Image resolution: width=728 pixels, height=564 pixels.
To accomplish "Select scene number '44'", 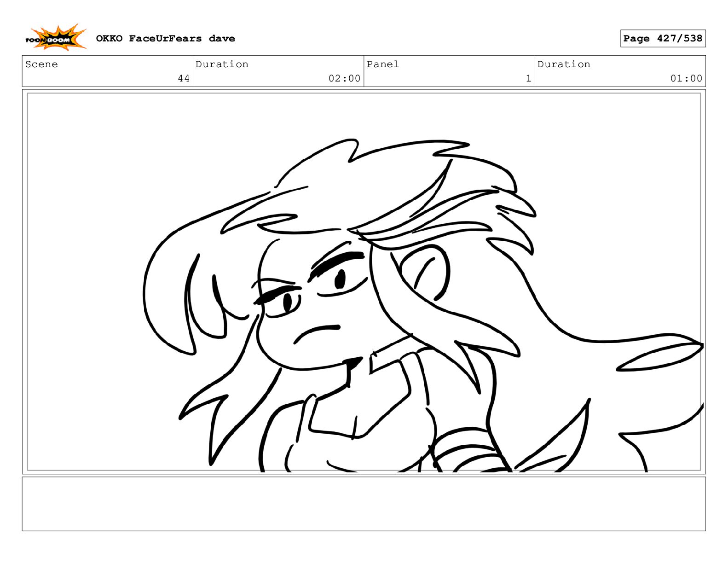I will tap(184, 79).
